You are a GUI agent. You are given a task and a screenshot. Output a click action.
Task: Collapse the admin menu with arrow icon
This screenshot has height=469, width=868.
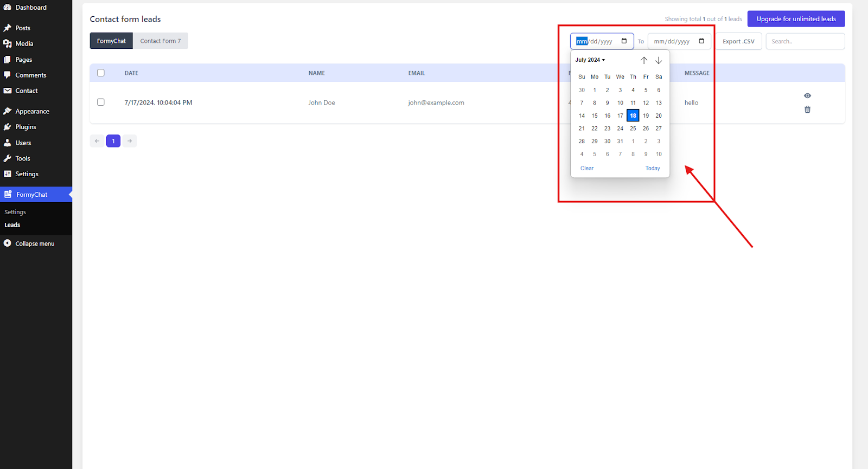(x=8, y=244)
